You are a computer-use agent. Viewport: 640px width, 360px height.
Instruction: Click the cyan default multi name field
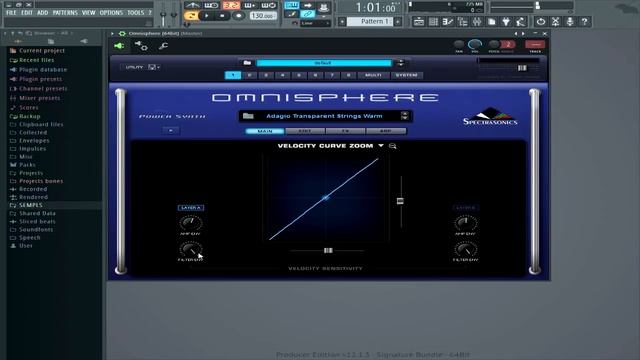pos(323,63)
